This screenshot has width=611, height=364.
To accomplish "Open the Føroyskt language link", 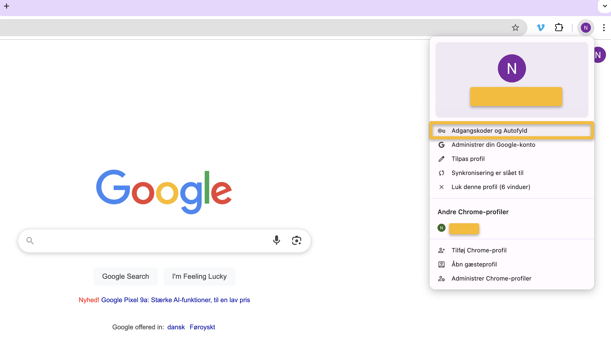I will coord(202,327).
